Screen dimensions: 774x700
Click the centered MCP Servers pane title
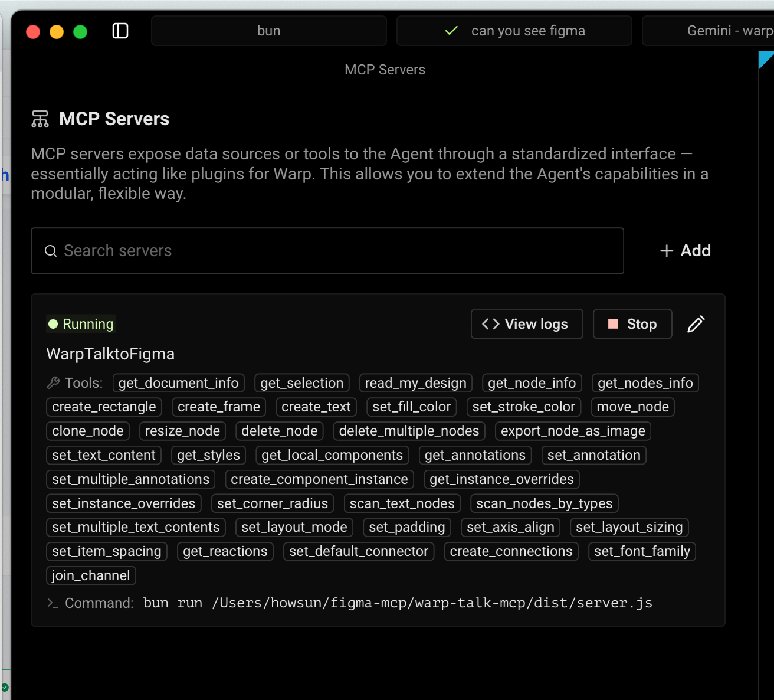(385, 70)
